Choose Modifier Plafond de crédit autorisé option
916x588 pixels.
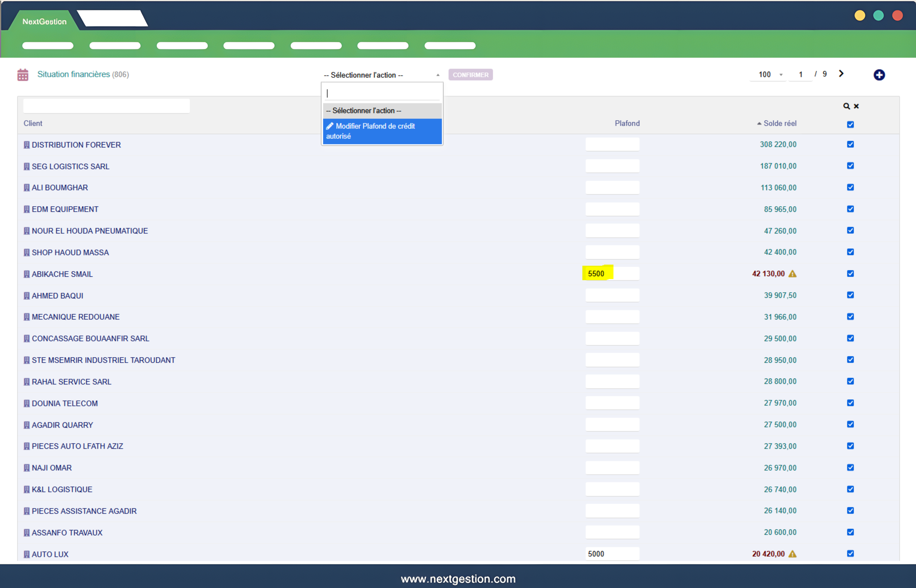coord(382,131)
